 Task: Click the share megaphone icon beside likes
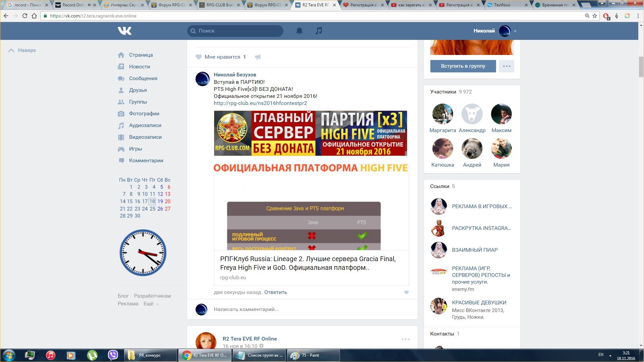pyautogui.click(x=258, y=57)
